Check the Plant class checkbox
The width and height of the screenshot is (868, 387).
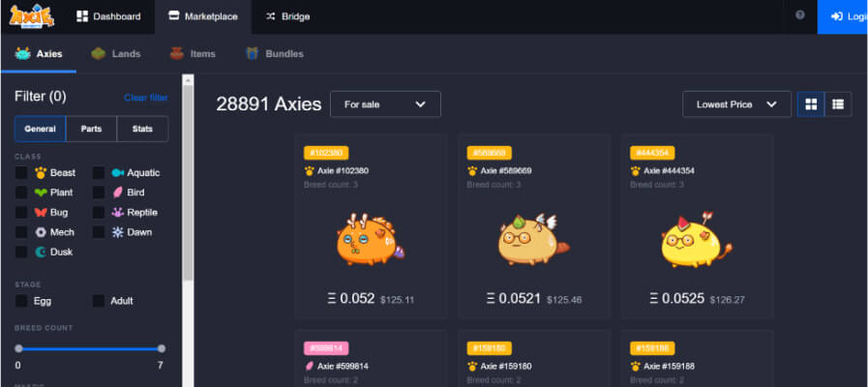21,193
